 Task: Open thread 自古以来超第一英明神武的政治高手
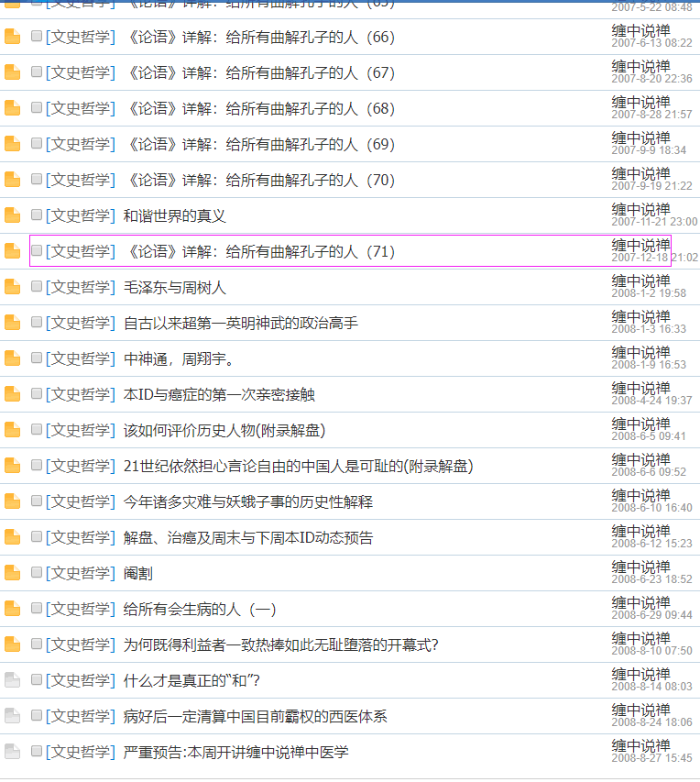coord(241,324)
